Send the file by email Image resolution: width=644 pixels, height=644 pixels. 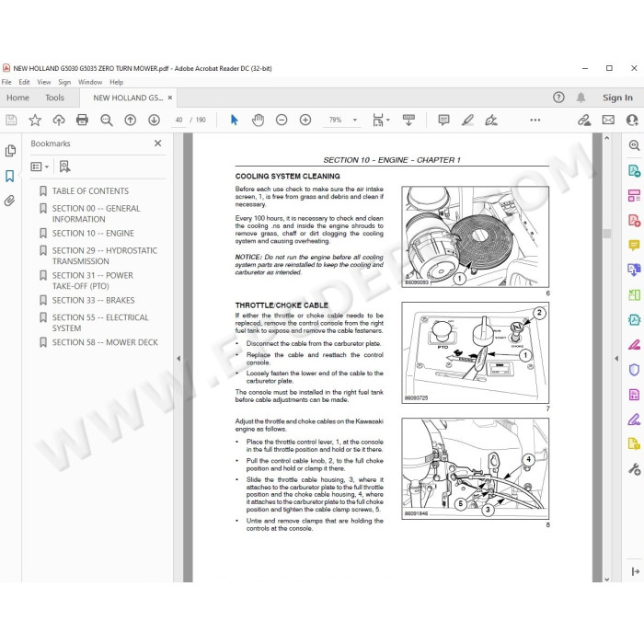tap(608, 120)
